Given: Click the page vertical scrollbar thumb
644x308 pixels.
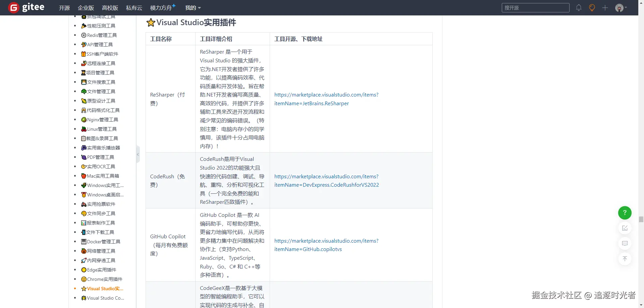Looking at the screenshot, I should (641, 219).
